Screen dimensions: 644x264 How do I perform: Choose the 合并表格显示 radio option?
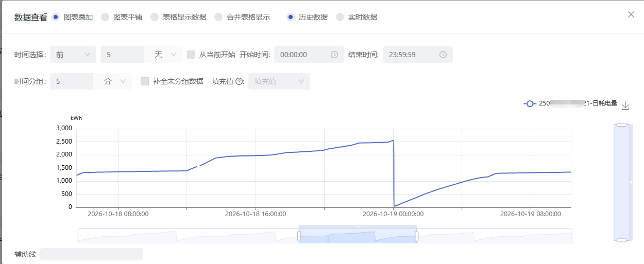[218, 17]
